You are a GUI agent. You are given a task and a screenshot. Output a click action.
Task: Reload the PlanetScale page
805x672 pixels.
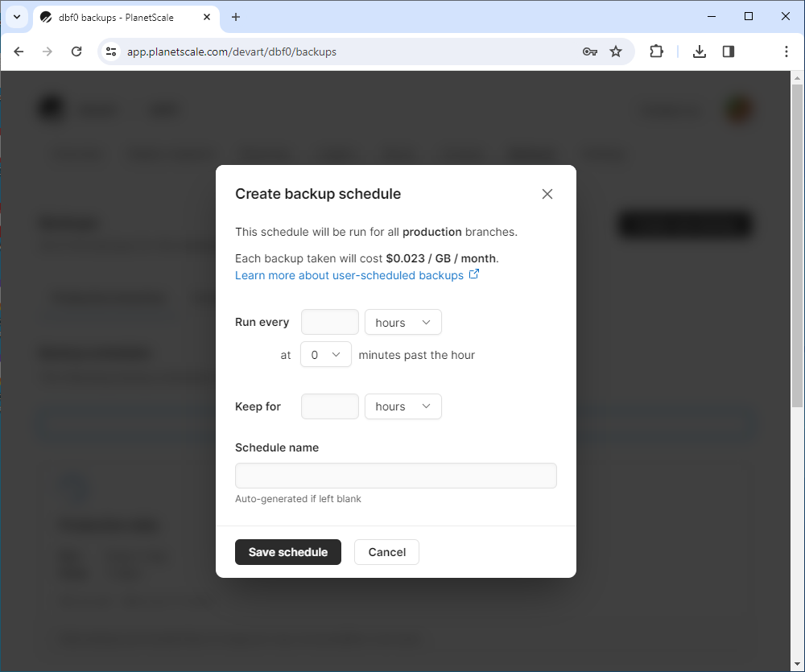click(x=76, y=52)
